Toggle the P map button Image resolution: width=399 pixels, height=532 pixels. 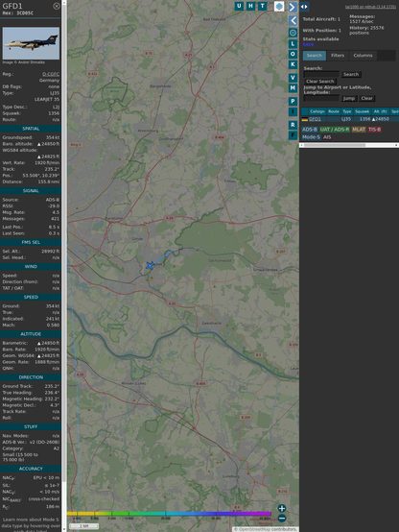tap(293, 101)
